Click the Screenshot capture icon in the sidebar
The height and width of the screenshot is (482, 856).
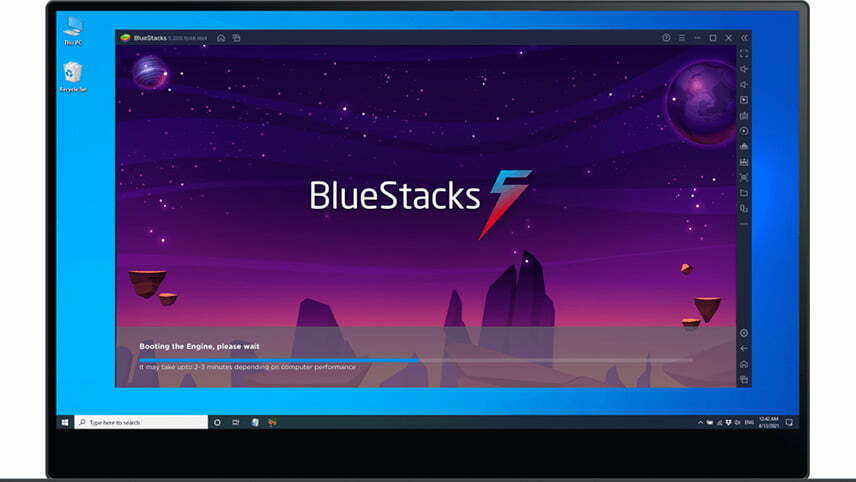tap(744, 177)
